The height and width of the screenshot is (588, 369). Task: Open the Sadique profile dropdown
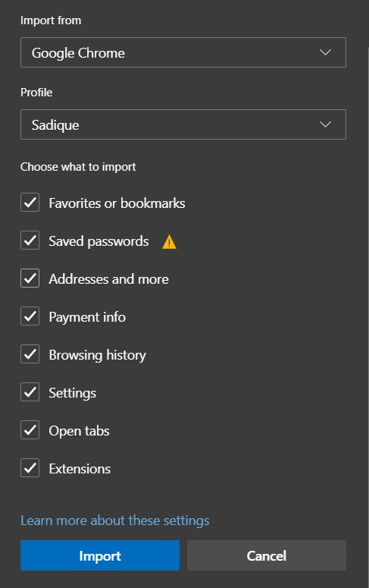[x=183, y=124]
